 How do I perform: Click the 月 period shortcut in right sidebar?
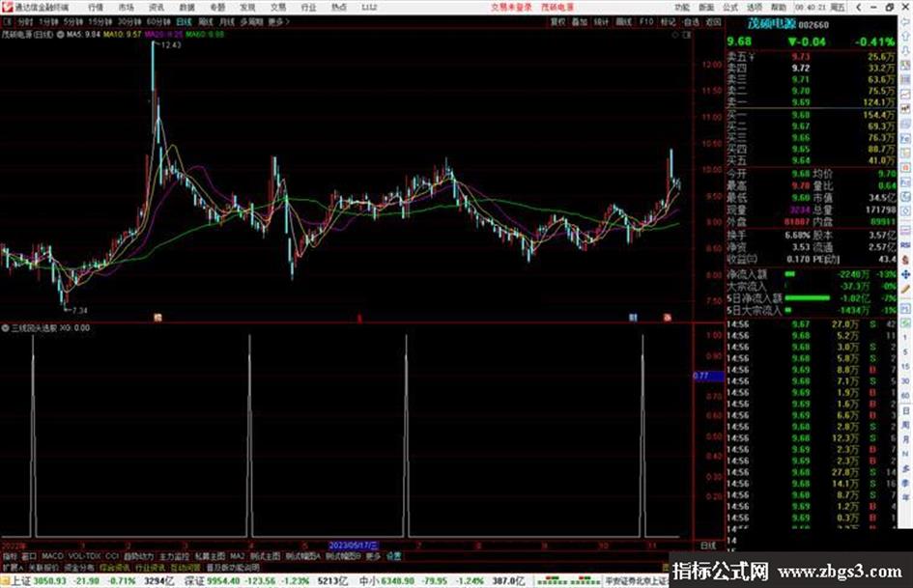pos(906,439)
